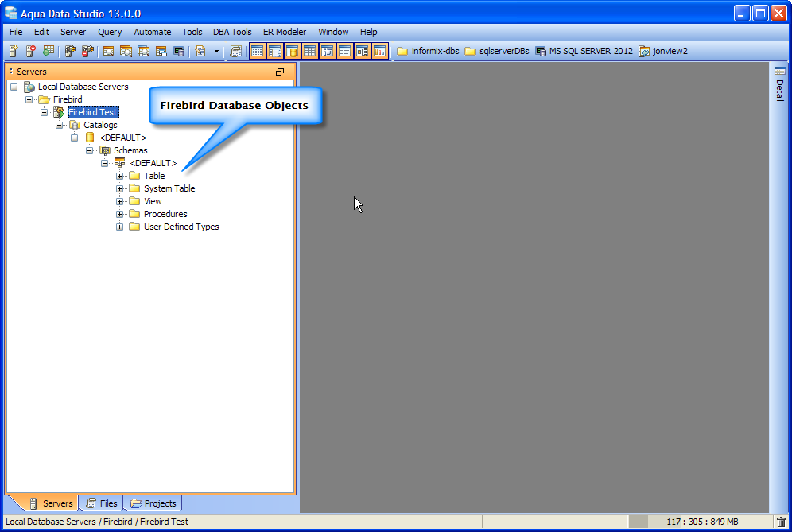The width and height of the screenshot is (792, 532).
Task: Open the jonview2 shortcut
Action: (x=663, y=51)
